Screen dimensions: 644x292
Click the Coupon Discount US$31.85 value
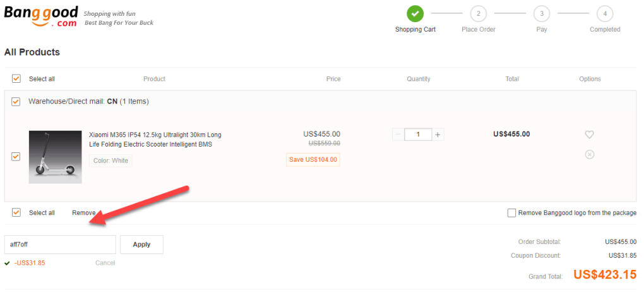(623, 255)
